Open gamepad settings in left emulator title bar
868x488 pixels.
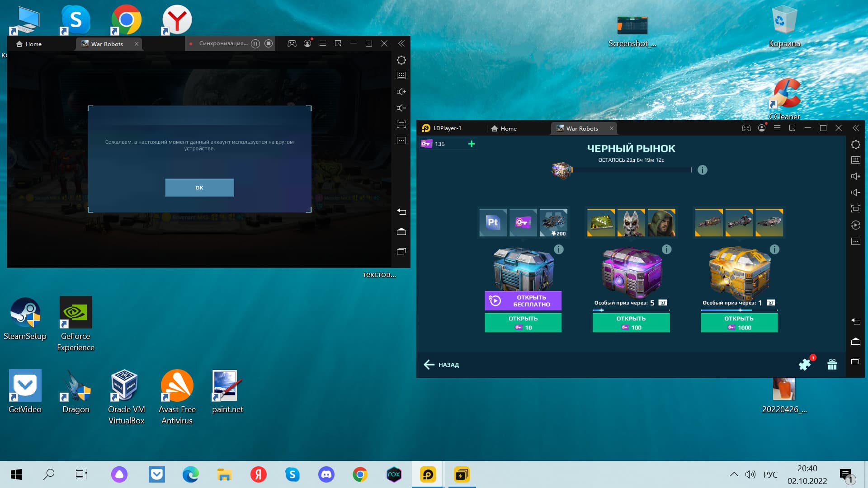click(x=292, y=43)
